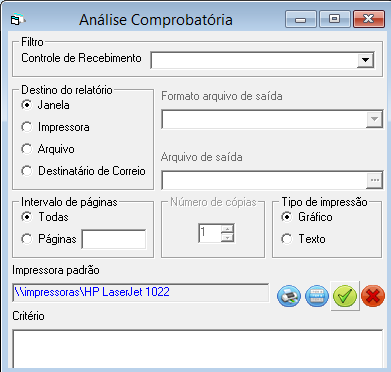Click the printer setup icon
This screenshot has width=391, height=372.
point(289,296)
